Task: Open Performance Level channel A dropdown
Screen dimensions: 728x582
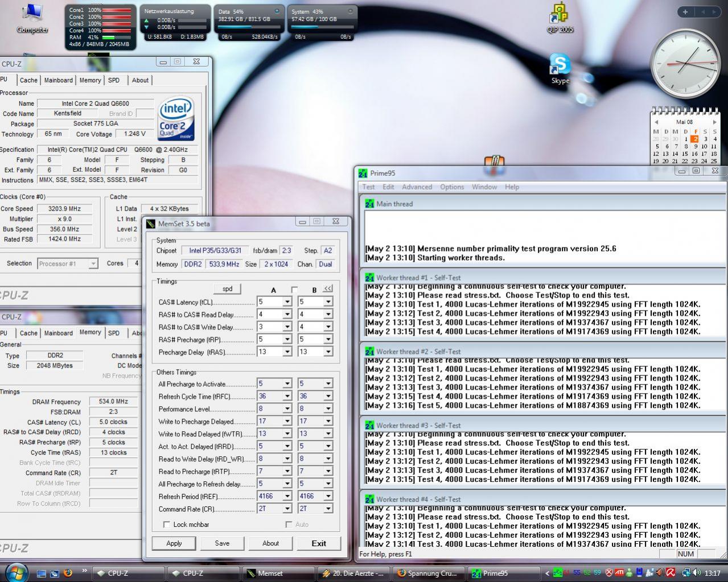Action: [287, 409]
